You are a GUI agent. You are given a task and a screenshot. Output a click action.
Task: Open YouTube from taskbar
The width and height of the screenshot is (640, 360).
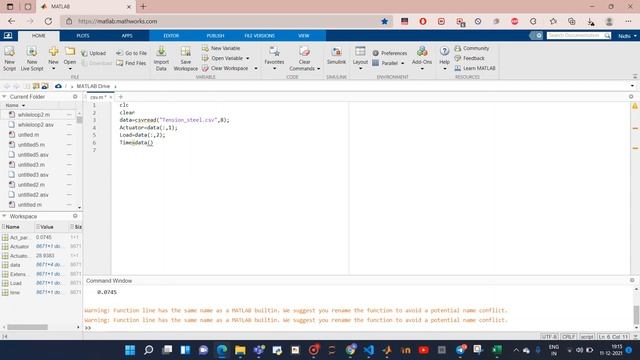point(424,350)
